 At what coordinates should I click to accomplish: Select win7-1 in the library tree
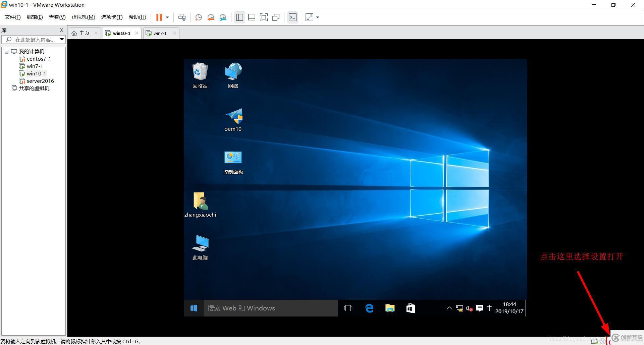tap(35, 66)
